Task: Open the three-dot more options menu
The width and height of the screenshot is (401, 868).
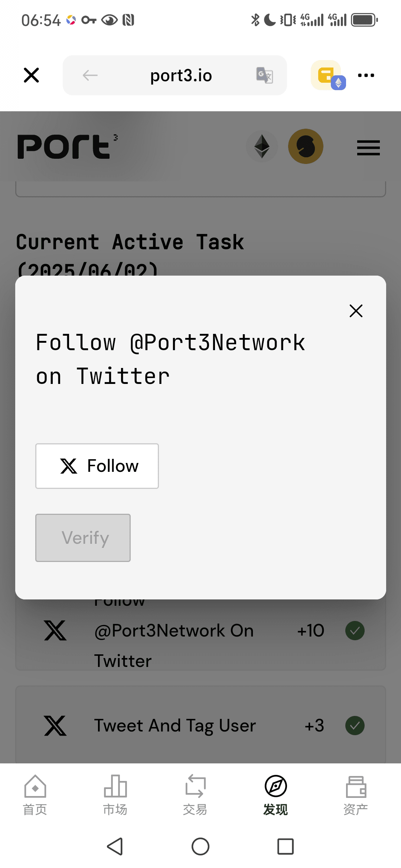Action: [x=366, y=75]
